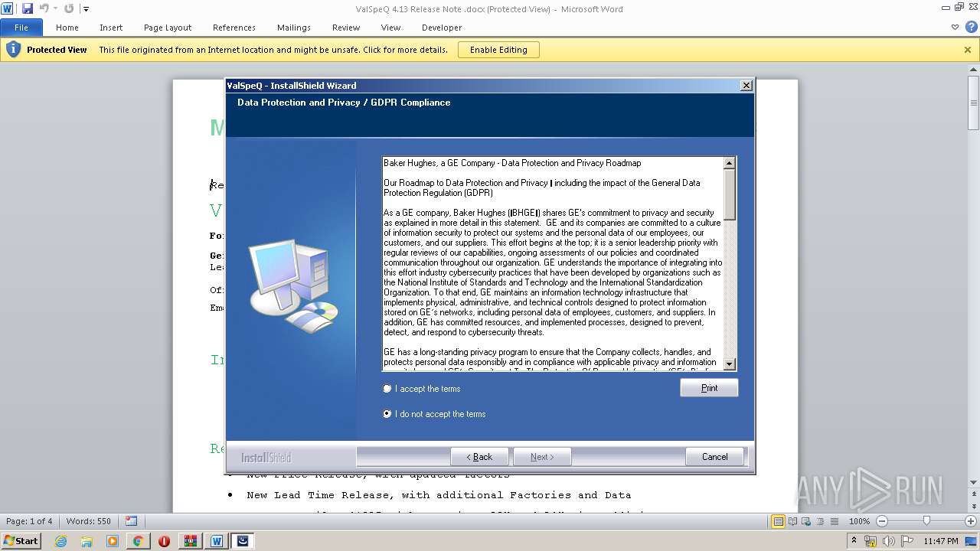Click the Protected View message for details
This screenshot has height=551, width=980.
click(x=273, y=50)
